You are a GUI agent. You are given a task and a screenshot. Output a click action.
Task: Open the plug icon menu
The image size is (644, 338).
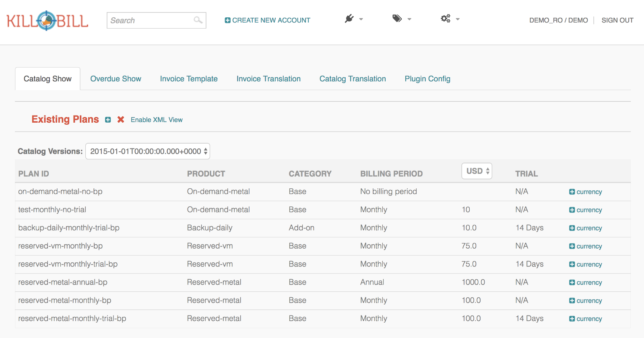point(353,19)
